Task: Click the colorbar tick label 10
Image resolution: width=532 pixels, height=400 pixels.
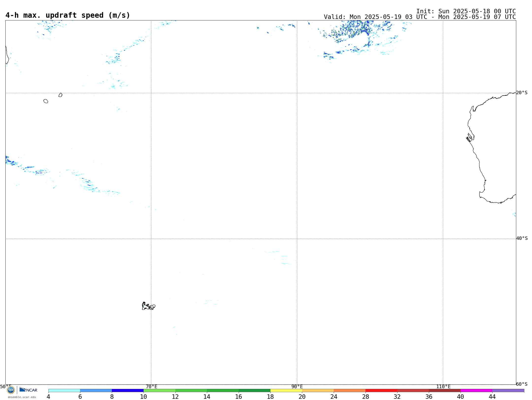Action: point(144,397)
